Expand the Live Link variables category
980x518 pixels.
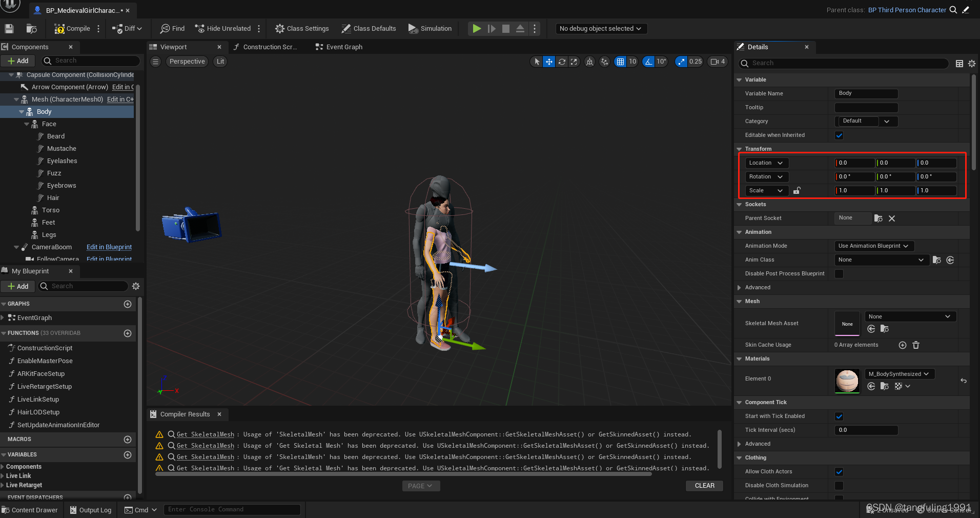coord(3,476)
